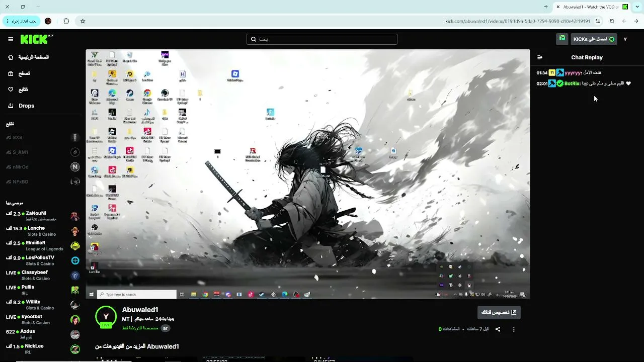The height and width of the screenshot is (362, 644).
Task: Open the green gift shop icon
Action: (x=562, y=39)
